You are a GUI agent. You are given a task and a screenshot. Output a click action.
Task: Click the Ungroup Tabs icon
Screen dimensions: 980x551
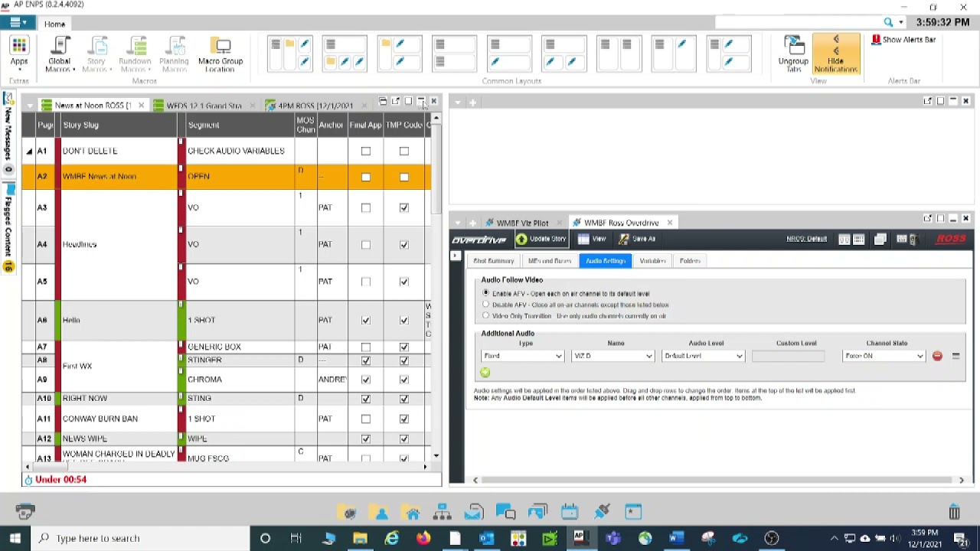793,54
